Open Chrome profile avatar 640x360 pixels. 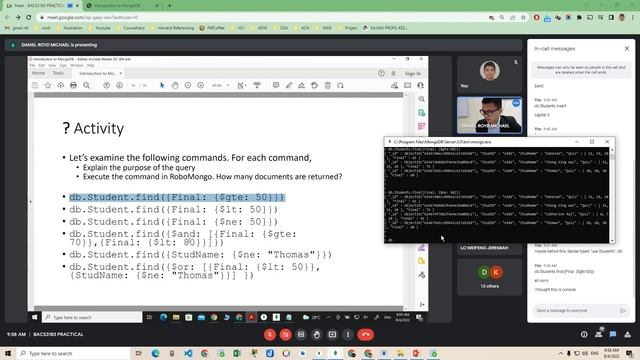point(622,18)
